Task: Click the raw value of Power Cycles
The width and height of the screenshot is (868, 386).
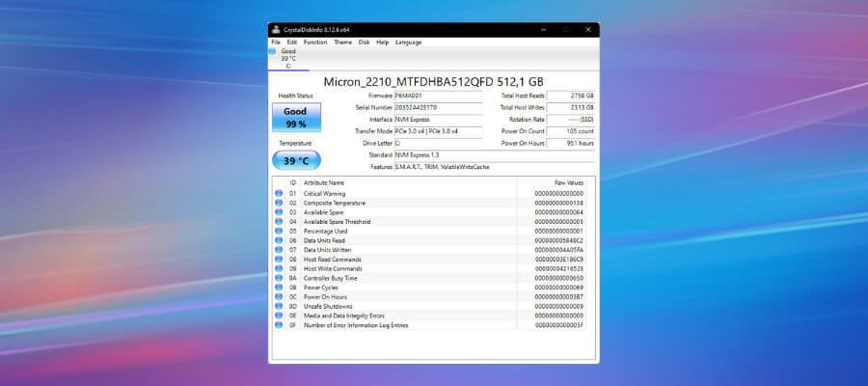Action: click(x=559, y=288)
